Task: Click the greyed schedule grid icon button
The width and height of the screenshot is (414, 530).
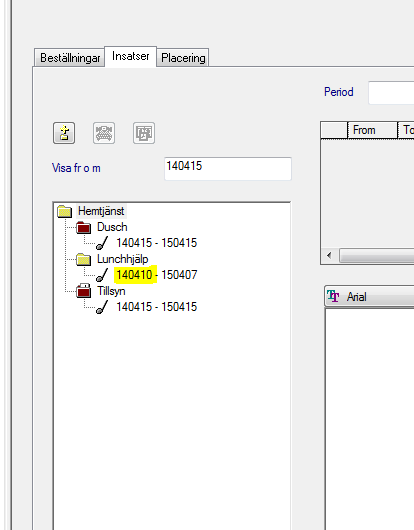Action: [x=144, y=133]
